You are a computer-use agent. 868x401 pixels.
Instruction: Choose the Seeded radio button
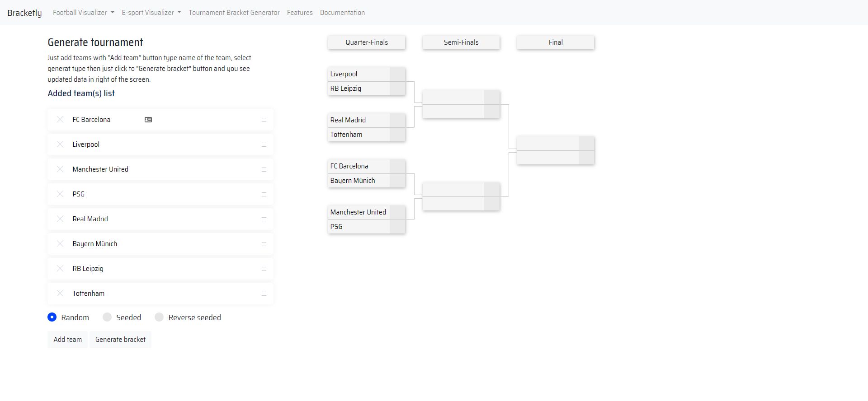coord(107,317)
